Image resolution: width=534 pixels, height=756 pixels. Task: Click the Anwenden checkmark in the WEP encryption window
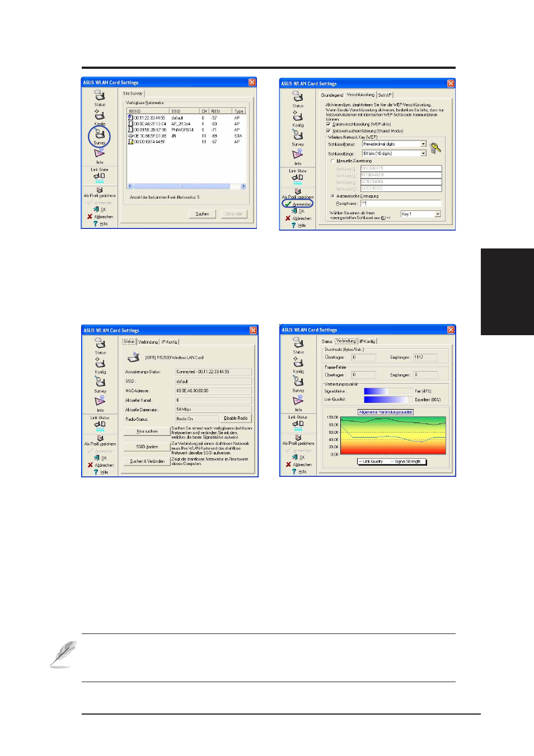pyautogui.click(x=288, y=204)
